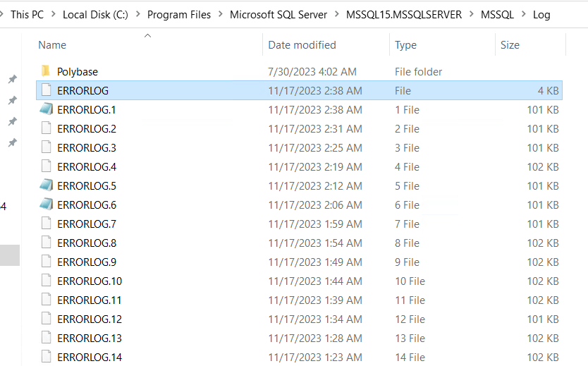Click the ERRORLOG.5 notepad-style icon
The width and height of the screenshot is (588, 366).
pos(46,185)
